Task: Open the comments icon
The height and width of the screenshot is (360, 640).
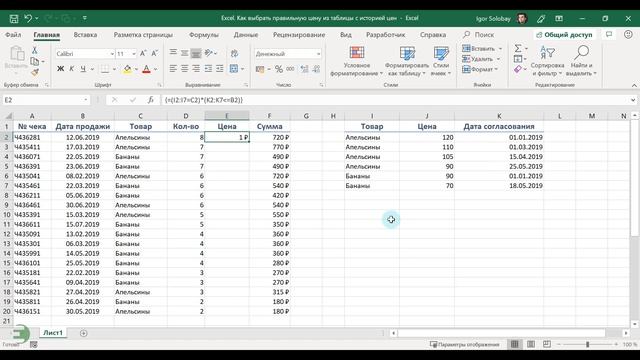Action: coord(609,35)
